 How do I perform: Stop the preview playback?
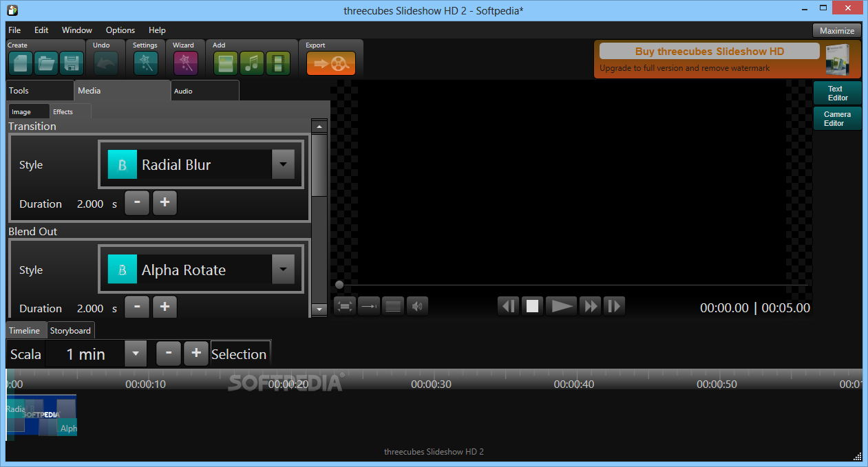pyautogui.click(x=532, y=306)
